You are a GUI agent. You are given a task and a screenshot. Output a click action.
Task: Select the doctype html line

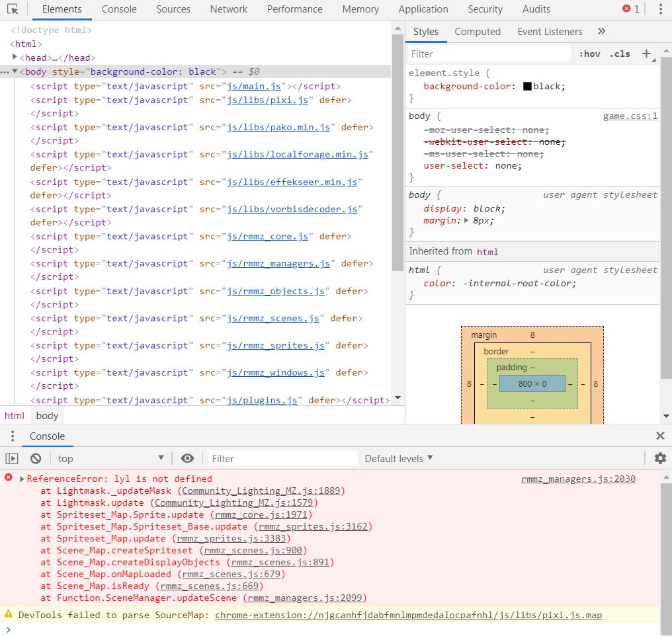point(51,30)
